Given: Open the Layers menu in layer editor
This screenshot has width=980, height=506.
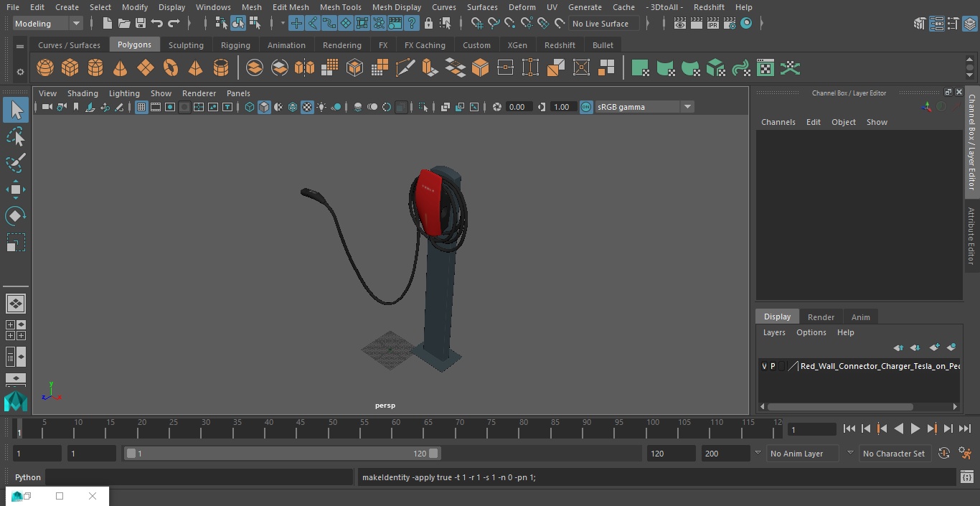Looking at the screenshot, I should pos(774,332).
